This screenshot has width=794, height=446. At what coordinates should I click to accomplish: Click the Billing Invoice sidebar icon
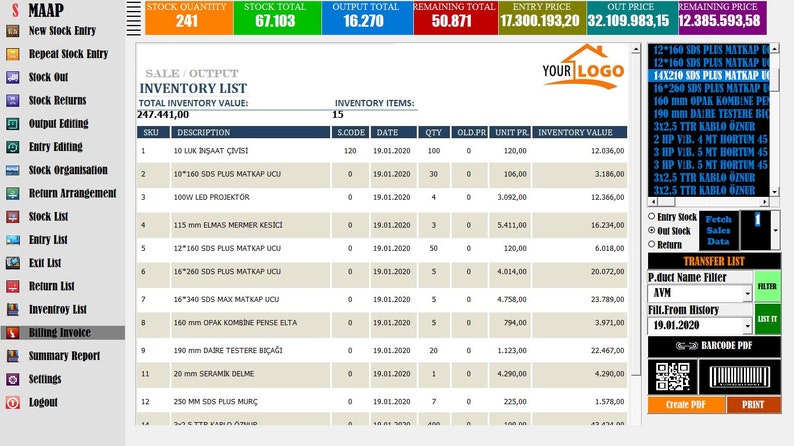point(13,333)
